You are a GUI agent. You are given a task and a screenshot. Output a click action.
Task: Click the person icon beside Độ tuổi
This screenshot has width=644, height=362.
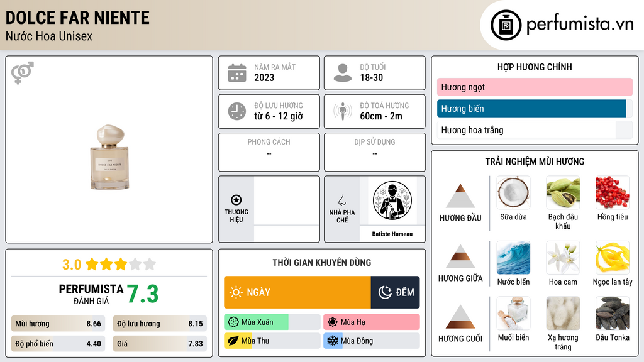tap(343, 73)
